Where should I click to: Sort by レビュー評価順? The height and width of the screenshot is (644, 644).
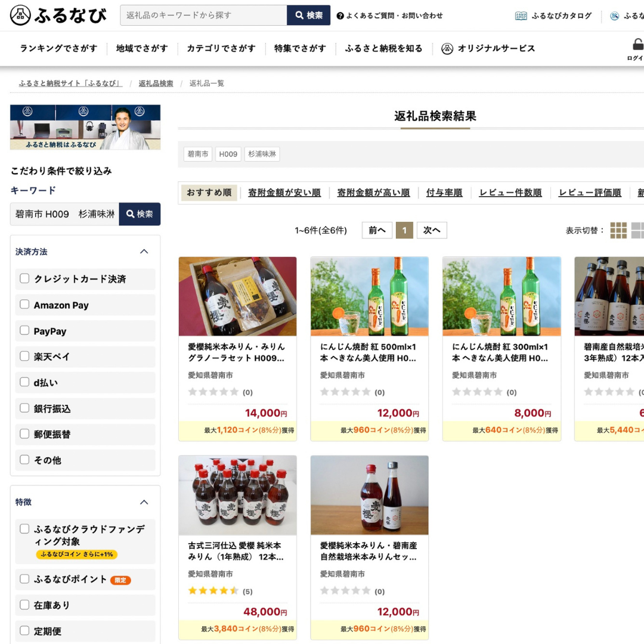[590, 193]
